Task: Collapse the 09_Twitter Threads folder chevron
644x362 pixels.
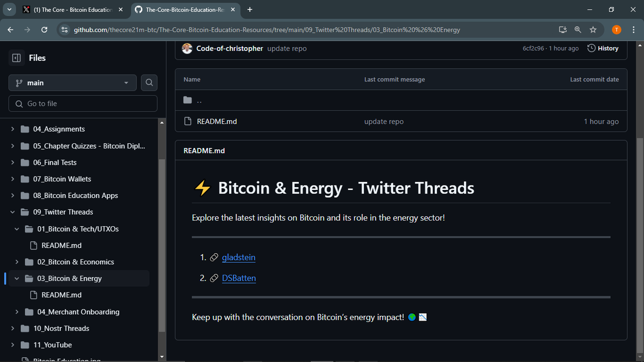Action: [x=12, y=212]
